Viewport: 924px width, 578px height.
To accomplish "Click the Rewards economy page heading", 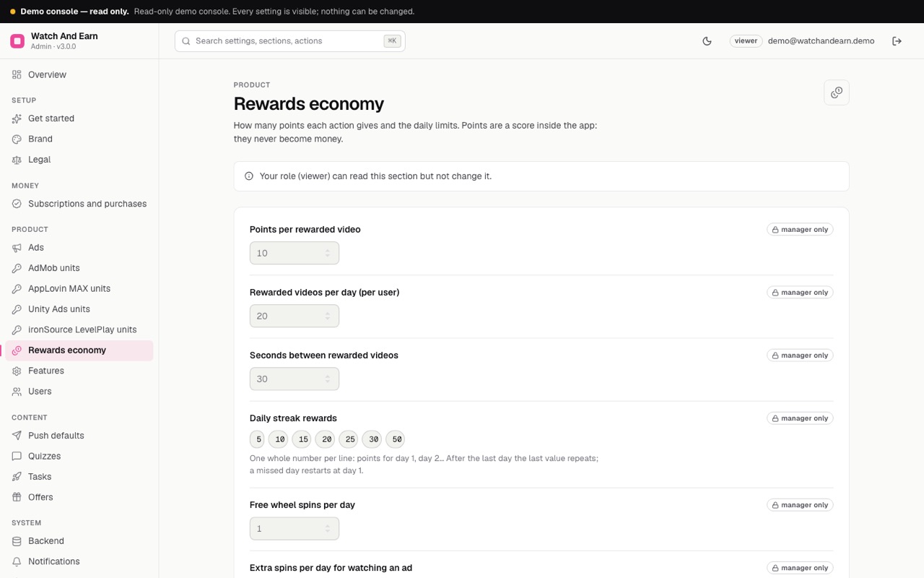I will (309, 104).
